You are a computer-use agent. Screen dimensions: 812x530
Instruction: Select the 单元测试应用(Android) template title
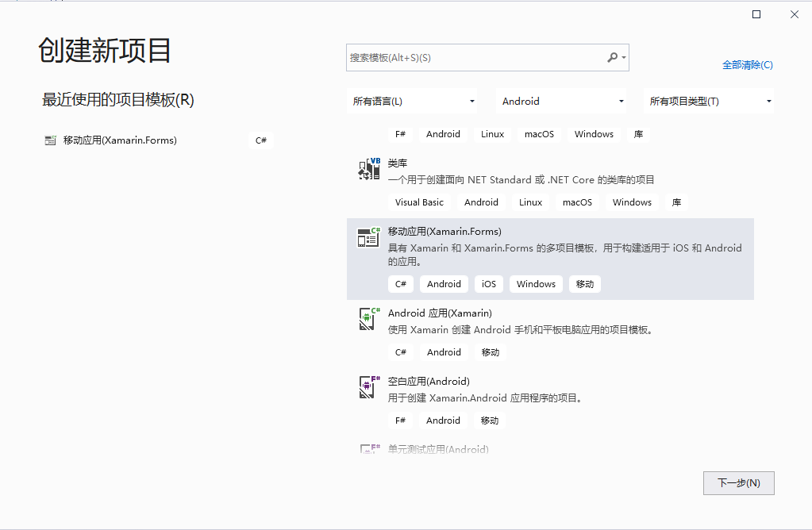(438, 449)
